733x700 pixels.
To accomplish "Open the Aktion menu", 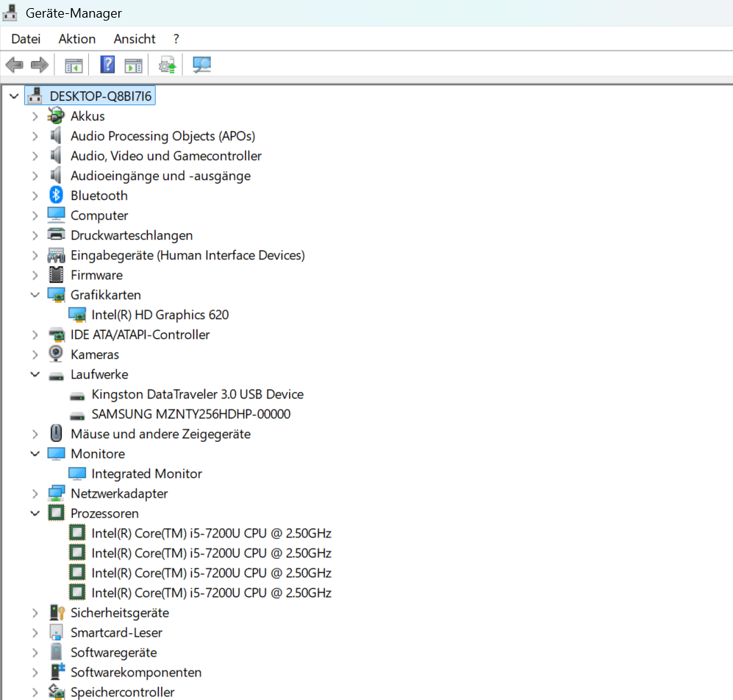I will 77,39.
